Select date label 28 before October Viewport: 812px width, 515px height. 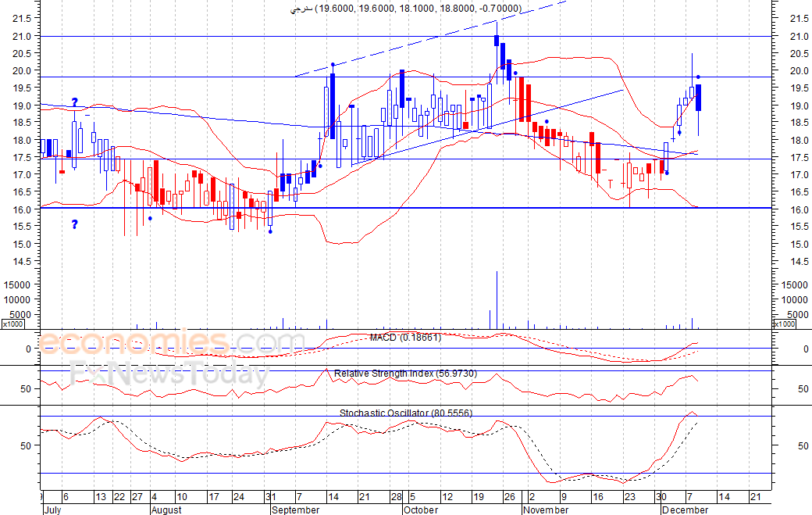pyautogui.click(x=396, y=497)
